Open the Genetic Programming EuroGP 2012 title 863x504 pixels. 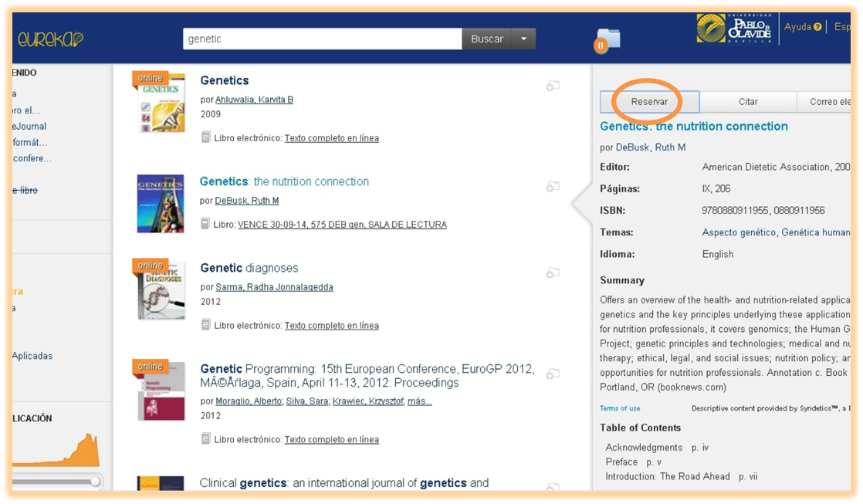(367, 376)
